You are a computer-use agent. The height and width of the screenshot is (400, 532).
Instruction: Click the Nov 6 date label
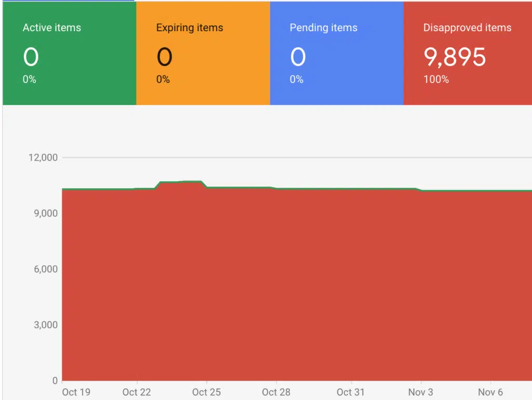(x=490, y=392)
